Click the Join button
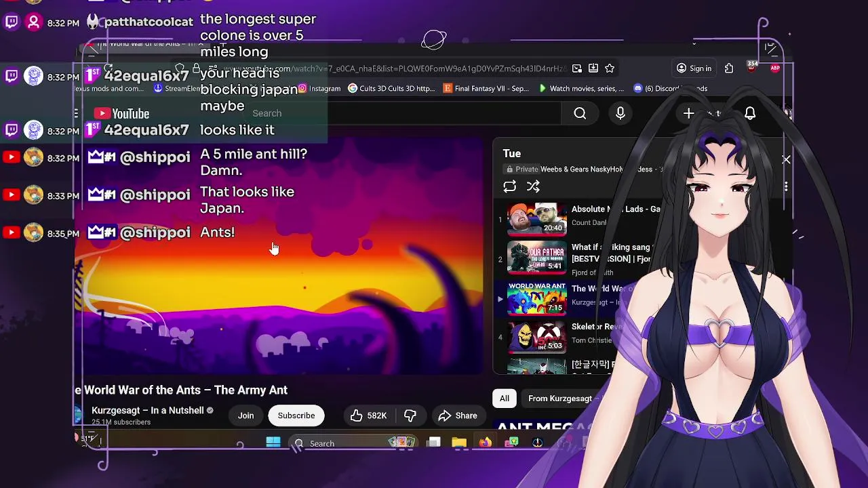868x488 pixels. (245, 415)
